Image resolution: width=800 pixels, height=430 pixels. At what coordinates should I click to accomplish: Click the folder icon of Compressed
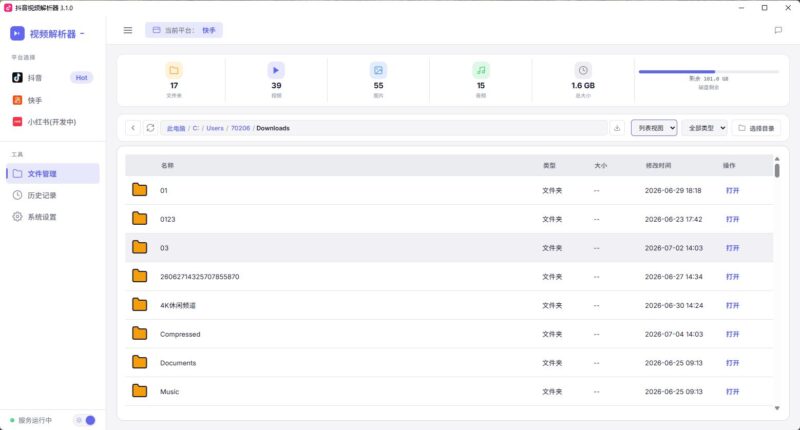(x=139, y=334)
